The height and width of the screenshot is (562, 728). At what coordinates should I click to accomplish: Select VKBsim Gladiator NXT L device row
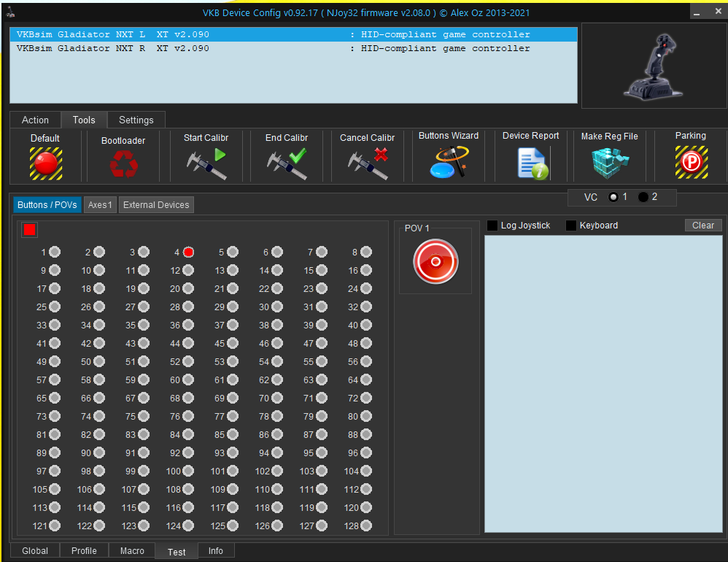(x=293, y=34)
